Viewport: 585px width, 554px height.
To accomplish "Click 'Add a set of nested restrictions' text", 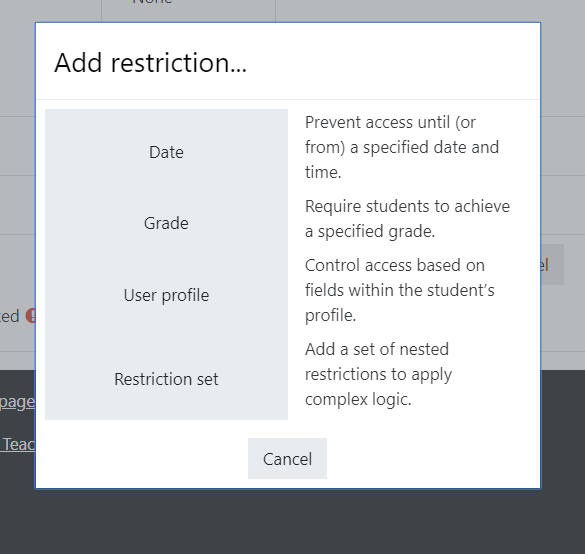I will pos(378,374).
